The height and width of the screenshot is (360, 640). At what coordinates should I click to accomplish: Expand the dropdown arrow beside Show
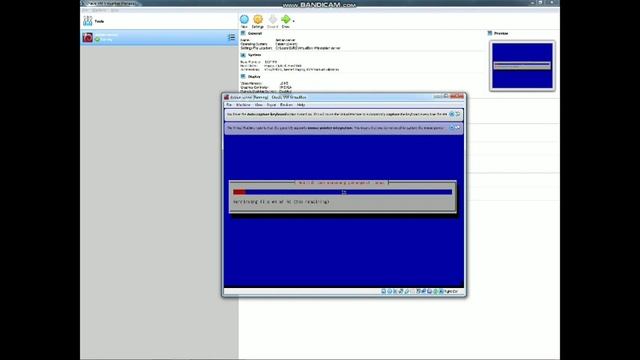pyautogui.click(x=293, y=21)
